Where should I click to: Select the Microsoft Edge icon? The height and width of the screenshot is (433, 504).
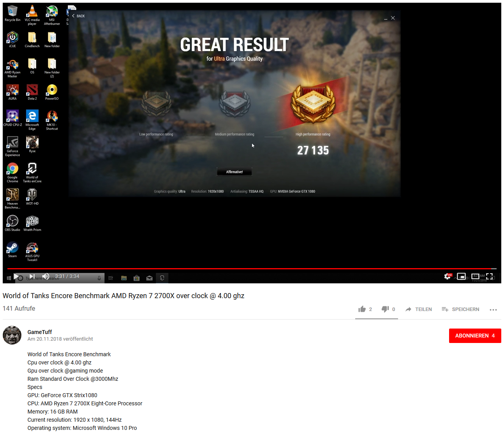click(32, 120)
